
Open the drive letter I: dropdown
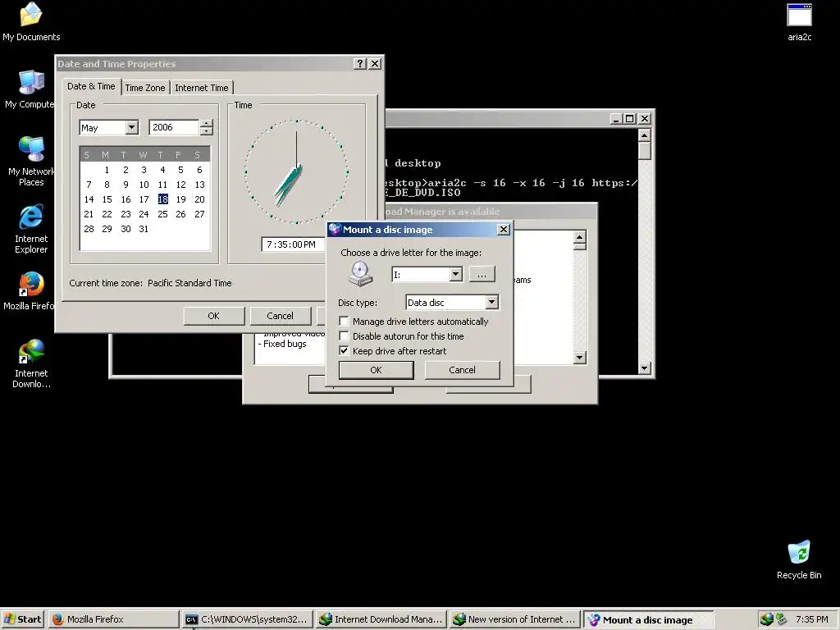click(x=455, y=274)
